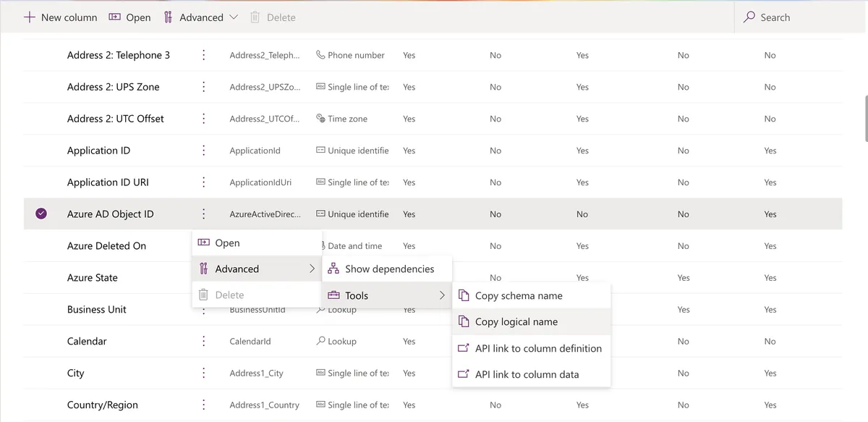Expand the Advanced submenu in the context menu

click(x=312, y=269)
